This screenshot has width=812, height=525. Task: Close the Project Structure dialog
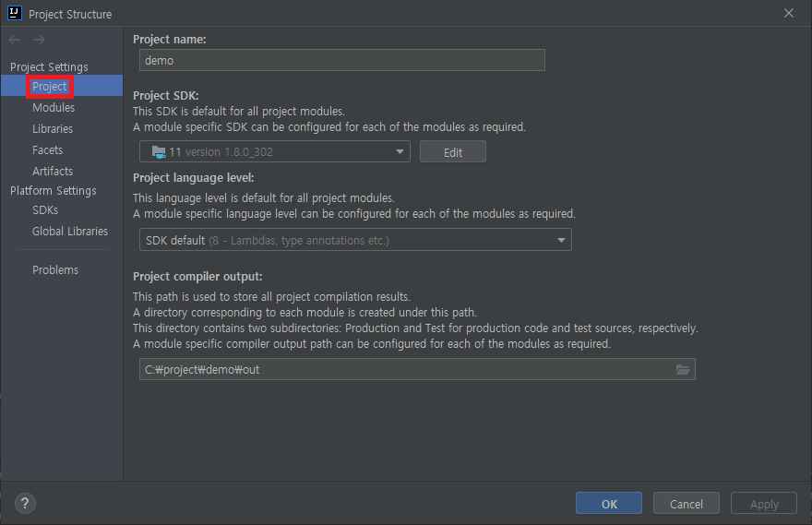[788, 13]
